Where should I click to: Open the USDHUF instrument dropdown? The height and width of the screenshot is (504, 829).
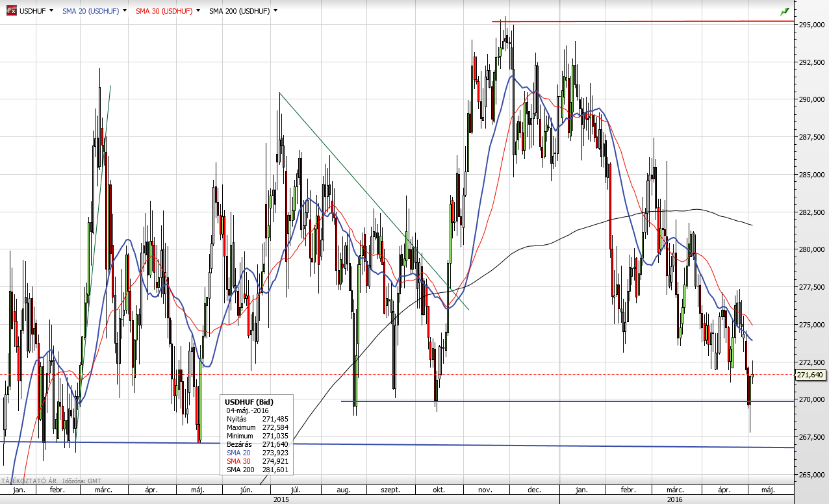pyautogui.click(x=51, y=11)
